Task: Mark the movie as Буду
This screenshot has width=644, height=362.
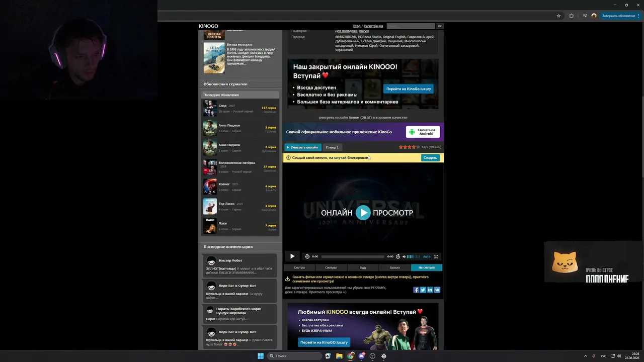Action: coord(363,267)
